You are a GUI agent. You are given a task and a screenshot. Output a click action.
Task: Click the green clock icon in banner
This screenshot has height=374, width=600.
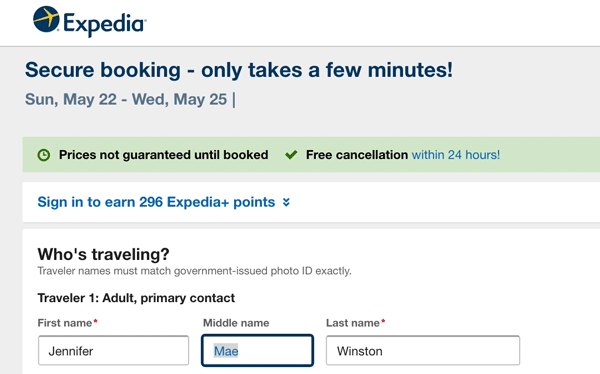[x=44, y=155]
